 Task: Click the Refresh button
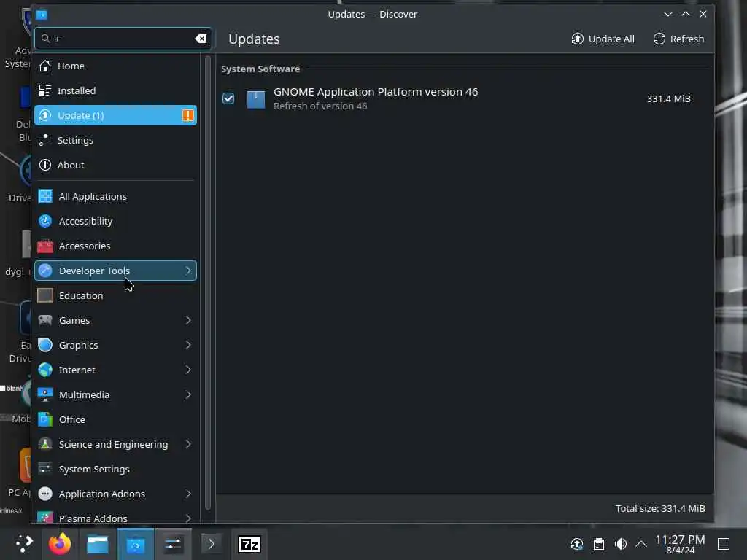pyautogui.click(x=678, y=39)
